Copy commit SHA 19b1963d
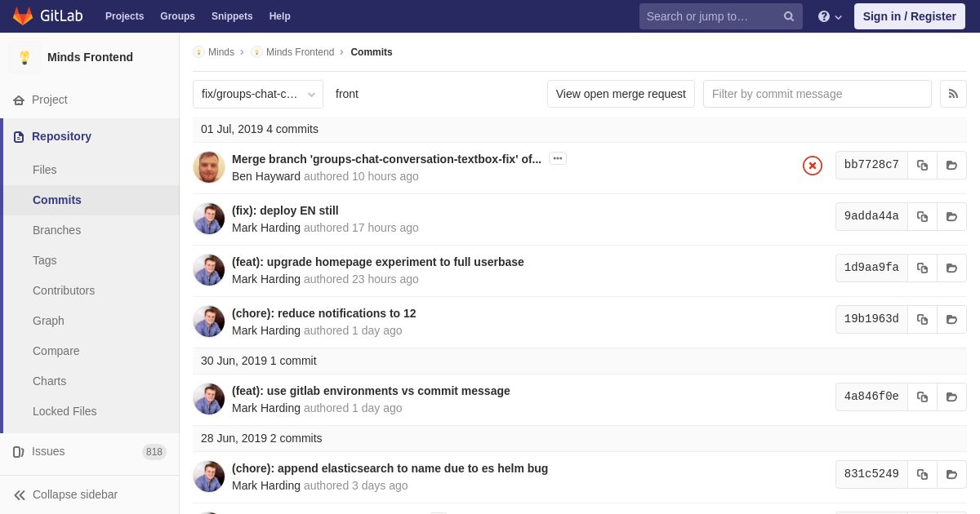 coord(922,319)
